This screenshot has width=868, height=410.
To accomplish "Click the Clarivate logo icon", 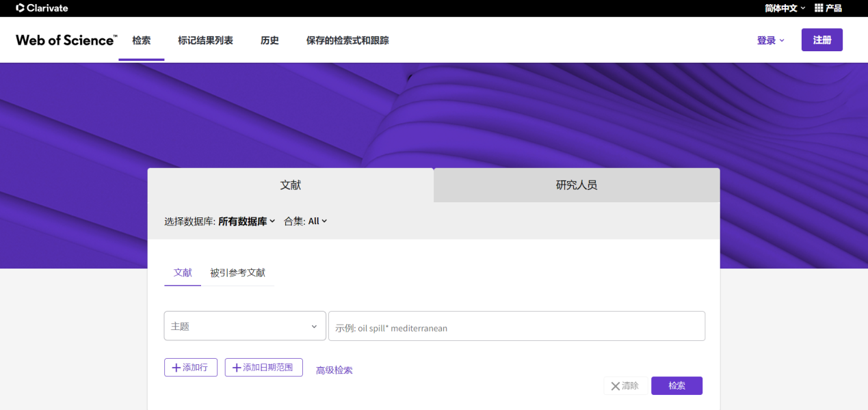I will [22, 8].
